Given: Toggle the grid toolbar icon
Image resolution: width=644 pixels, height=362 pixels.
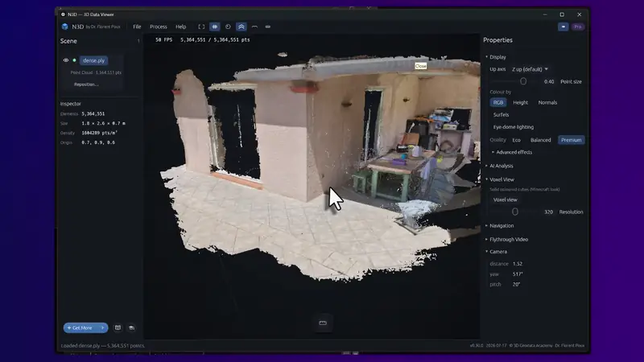Looking at the screenshot, I should point(215,27).
